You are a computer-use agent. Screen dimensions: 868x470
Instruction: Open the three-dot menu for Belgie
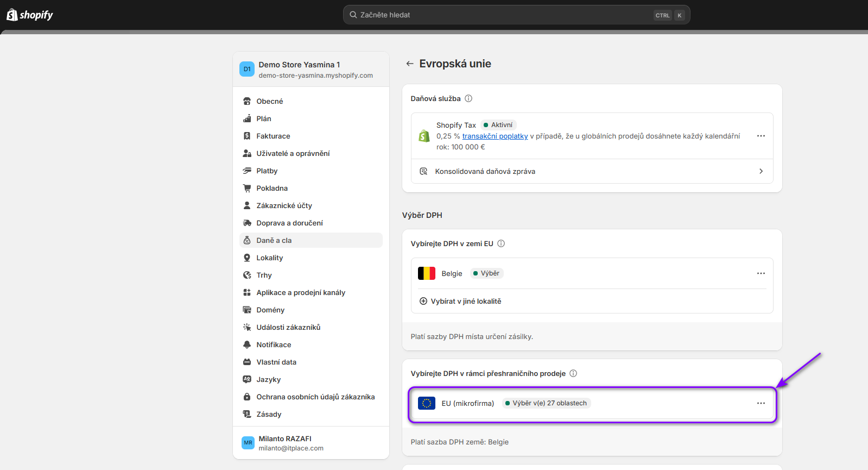[761, 273]
